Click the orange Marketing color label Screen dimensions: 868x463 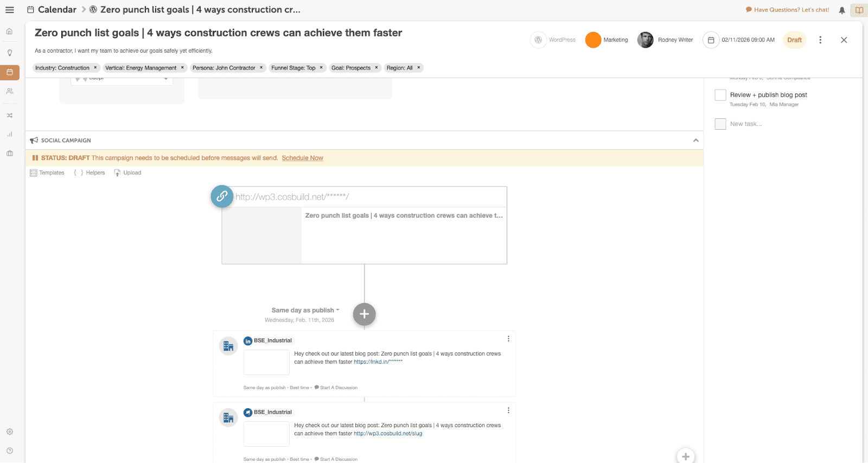tap(593, 40)
